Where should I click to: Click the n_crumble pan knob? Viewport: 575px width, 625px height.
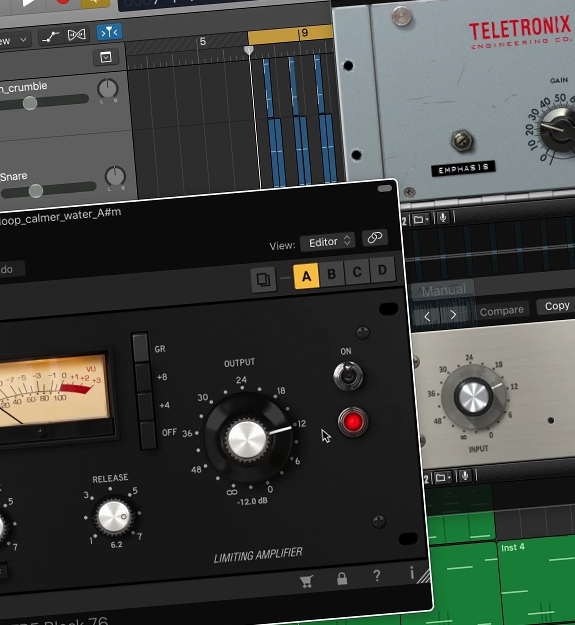pyautogui.click(x=108, y=89)
